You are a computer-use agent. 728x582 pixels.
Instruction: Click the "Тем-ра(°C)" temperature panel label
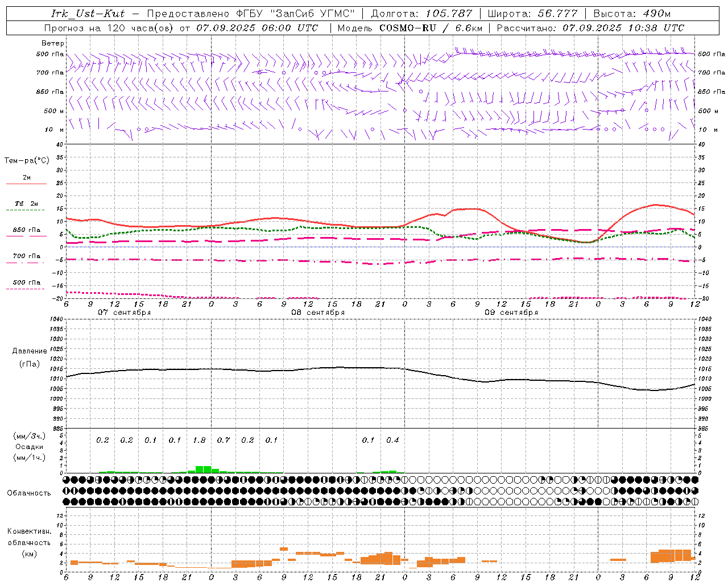27,161
